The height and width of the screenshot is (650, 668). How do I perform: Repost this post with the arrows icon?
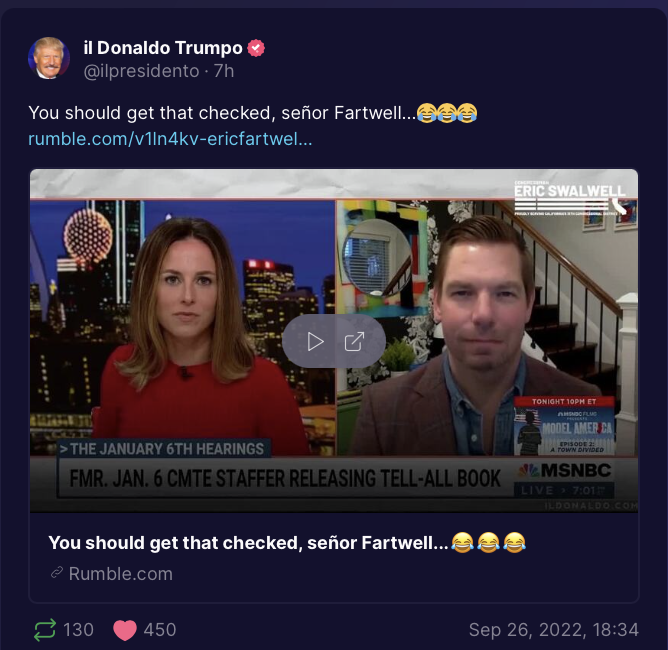click(x=44, y=630)
